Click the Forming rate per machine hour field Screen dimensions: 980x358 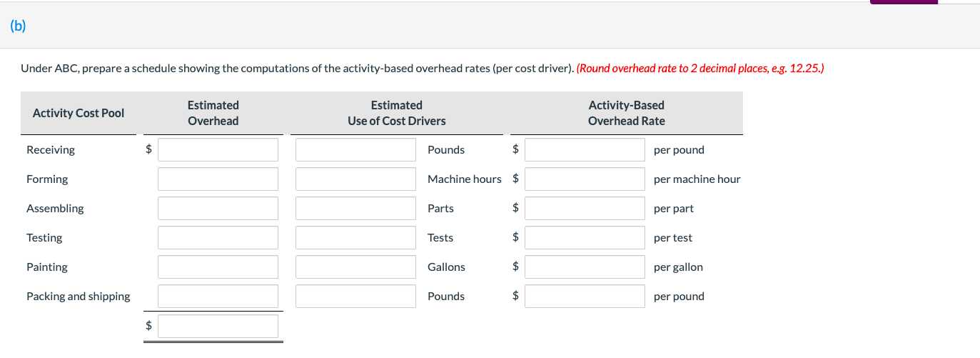[585, 179]
